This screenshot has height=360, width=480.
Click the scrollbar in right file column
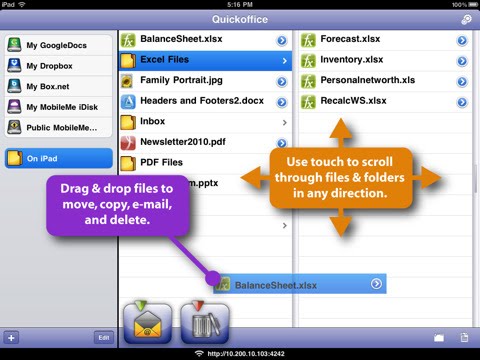point(476,178)
